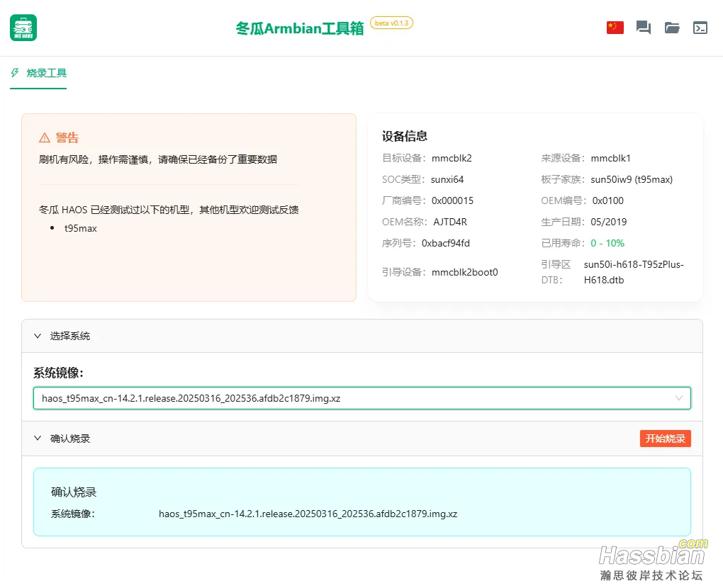The image size is (723, 588).
Task: Click OEM name value AJTD4R
Action: [x=450, y=222]
